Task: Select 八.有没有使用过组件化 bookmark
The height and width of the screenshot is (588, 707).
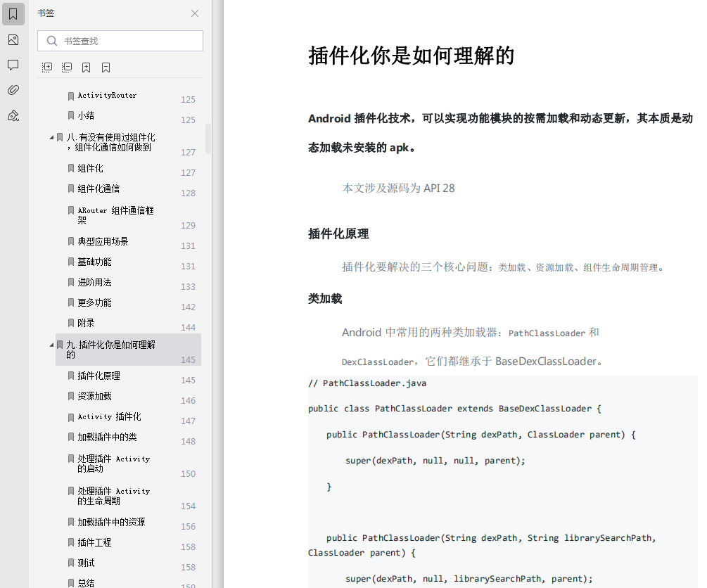Action: click(110, 142)
